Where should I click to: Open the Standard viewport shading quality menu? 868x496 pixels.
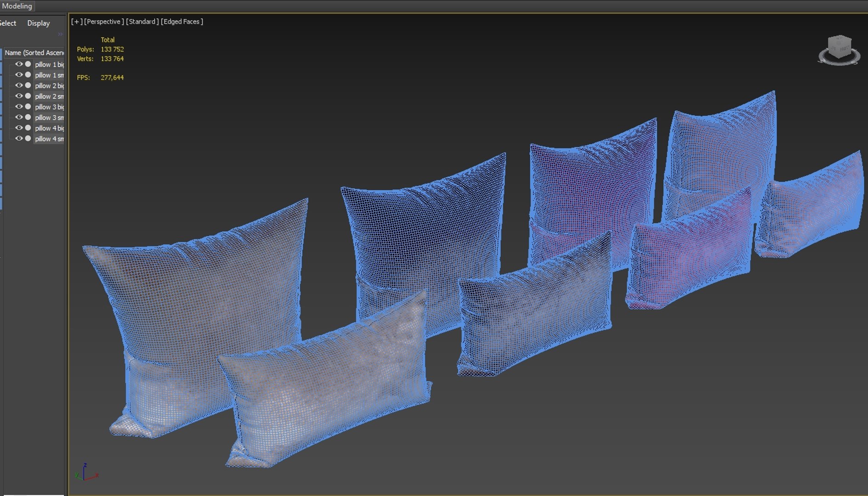click(x=142, y=22)
